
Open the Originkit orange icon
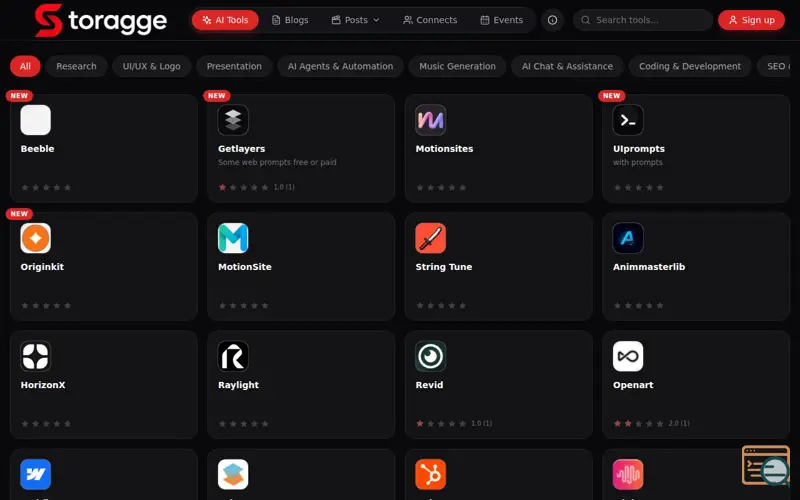(x=36, y=238)
